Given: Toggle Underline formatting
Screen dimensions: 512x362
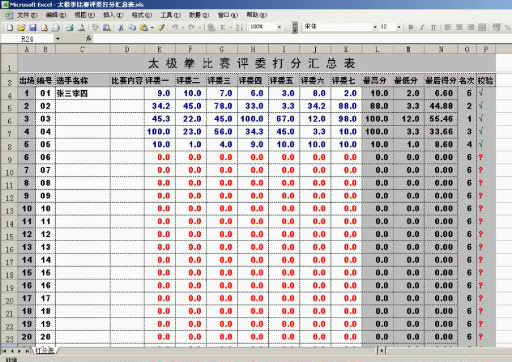Looking at the screenshot, I should tap(433, 27).
